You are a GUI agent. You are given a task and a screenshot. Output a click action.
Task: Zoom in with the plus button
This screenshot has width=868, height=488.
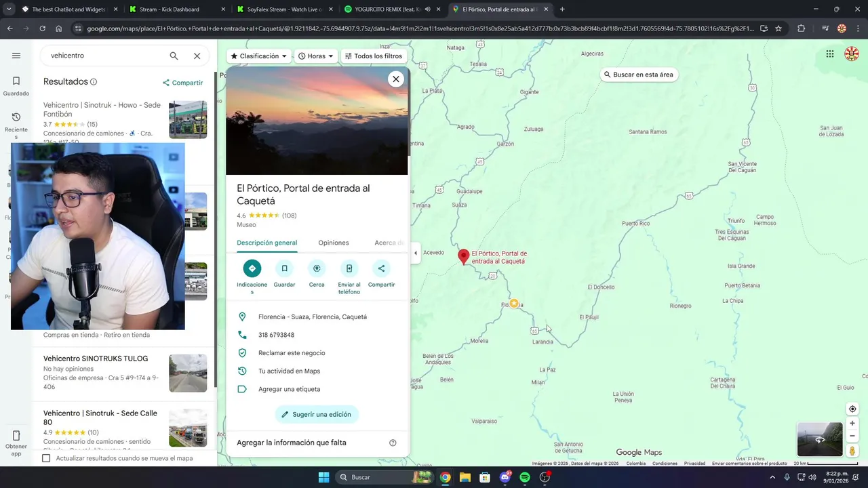[852, 424]
